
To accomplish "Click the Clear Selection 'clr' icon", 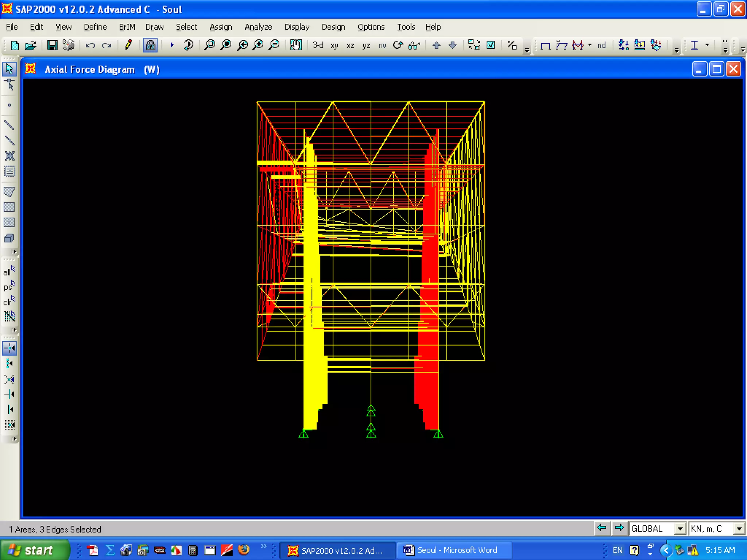I will coord(9,301).
